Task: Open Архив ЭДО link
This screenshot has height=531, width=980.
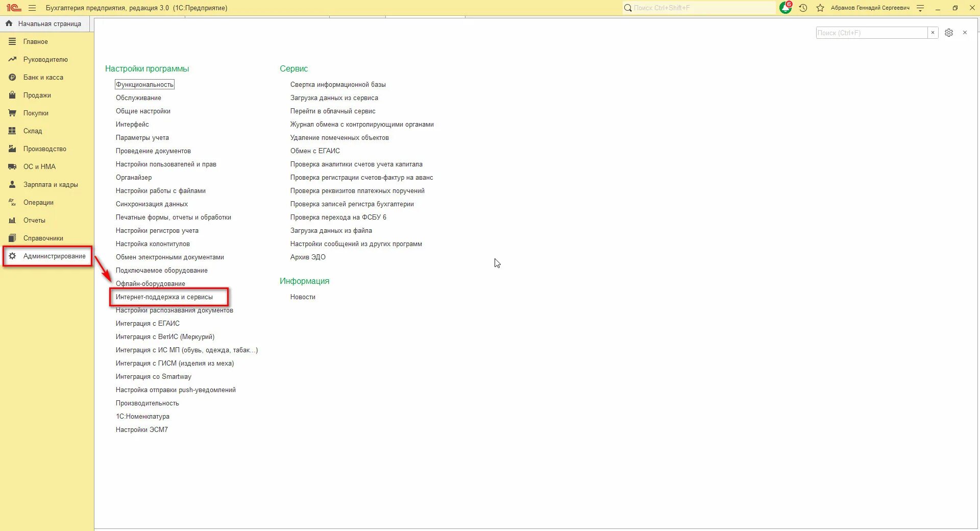Action: click(308, 257)
